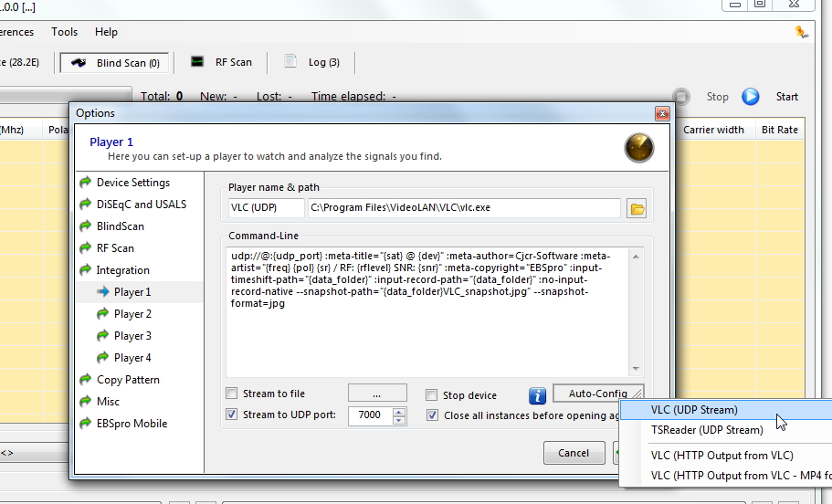Click the player name field VLC (UDP)
The image size is (832, 504).
[x=267, y=208]
